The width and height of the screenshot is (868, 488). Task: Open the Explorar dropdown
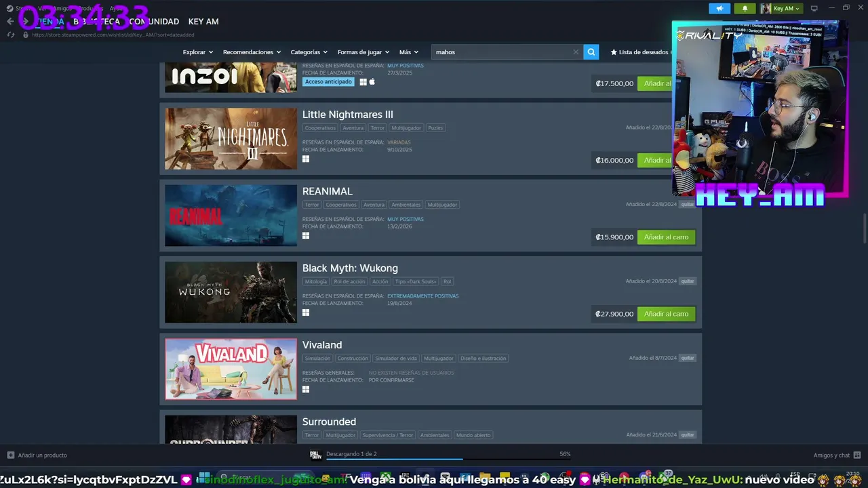tap(197, 52)
